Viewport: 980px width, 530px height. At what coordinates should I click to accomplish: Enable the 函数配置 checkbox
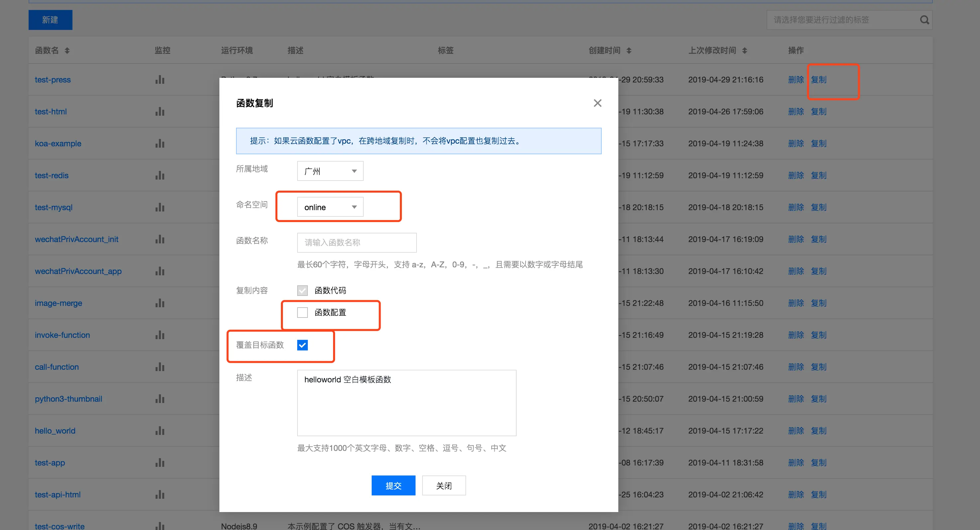tap(303, 312)
